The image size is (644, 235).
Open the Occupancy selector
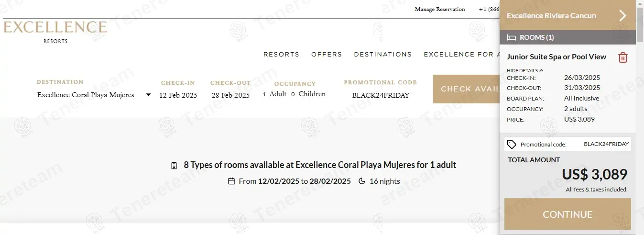click(294, 94)
